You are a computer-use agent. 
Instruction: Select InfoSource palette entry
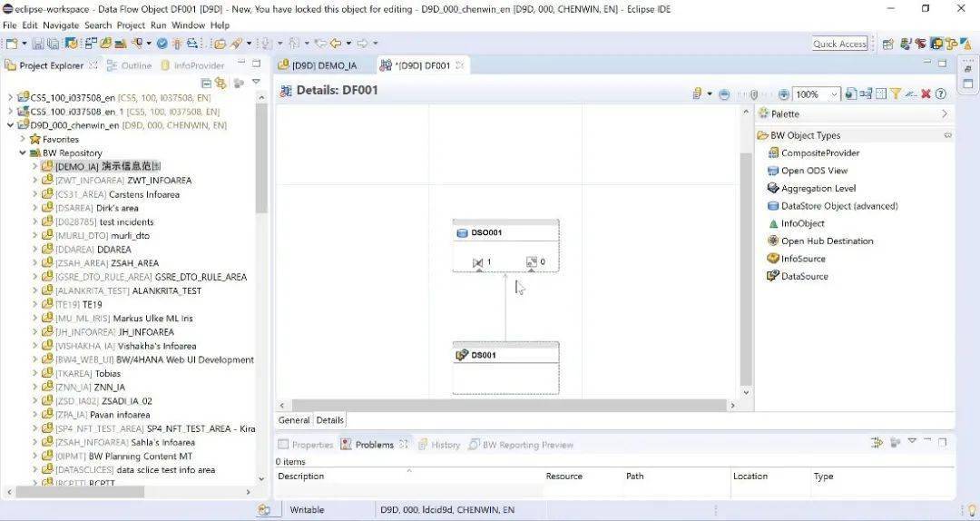(797, 259)
